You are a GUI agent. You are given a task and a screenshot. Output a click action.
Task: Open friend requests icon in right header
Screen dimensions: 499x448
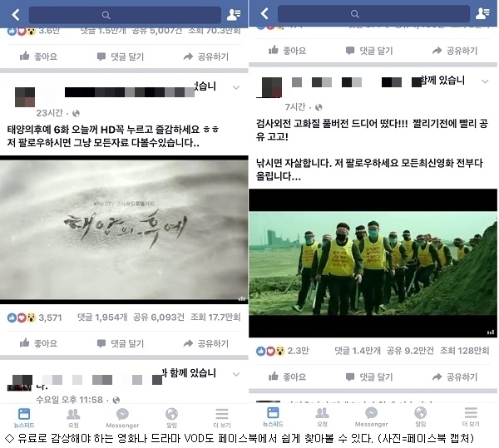pos(482,13)
